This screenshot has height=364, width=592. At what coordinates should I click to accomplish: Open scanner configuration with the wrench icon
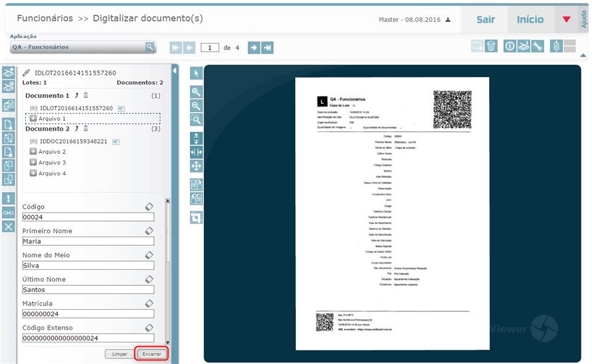[x=536, y=46]
